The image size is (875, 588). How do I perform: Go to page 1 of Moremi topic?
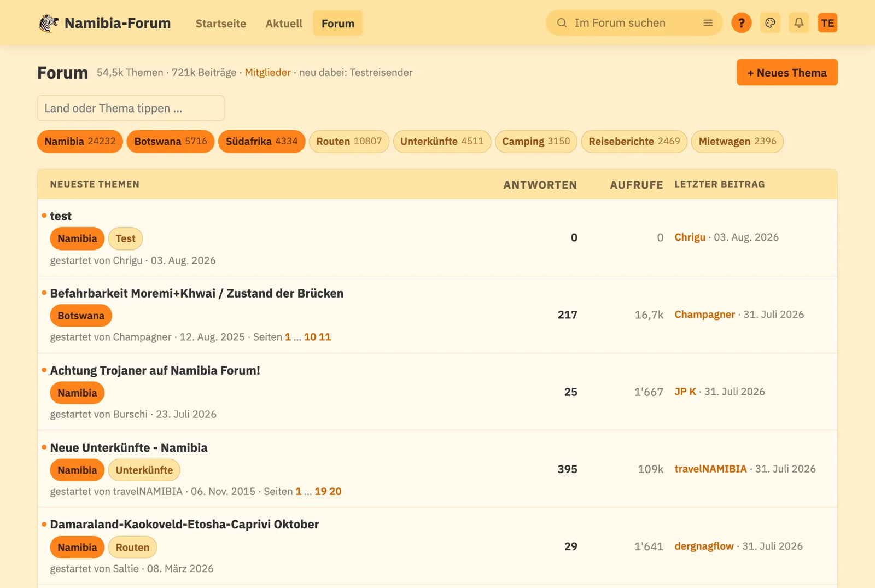click(288, 337)
